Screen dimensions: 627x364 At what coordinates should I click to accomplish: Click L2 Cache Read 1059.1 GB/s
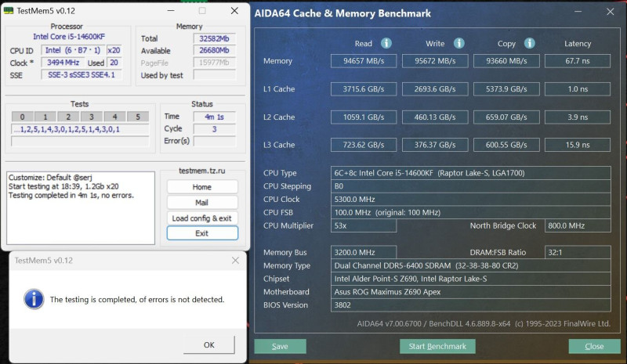coord(364,117)
